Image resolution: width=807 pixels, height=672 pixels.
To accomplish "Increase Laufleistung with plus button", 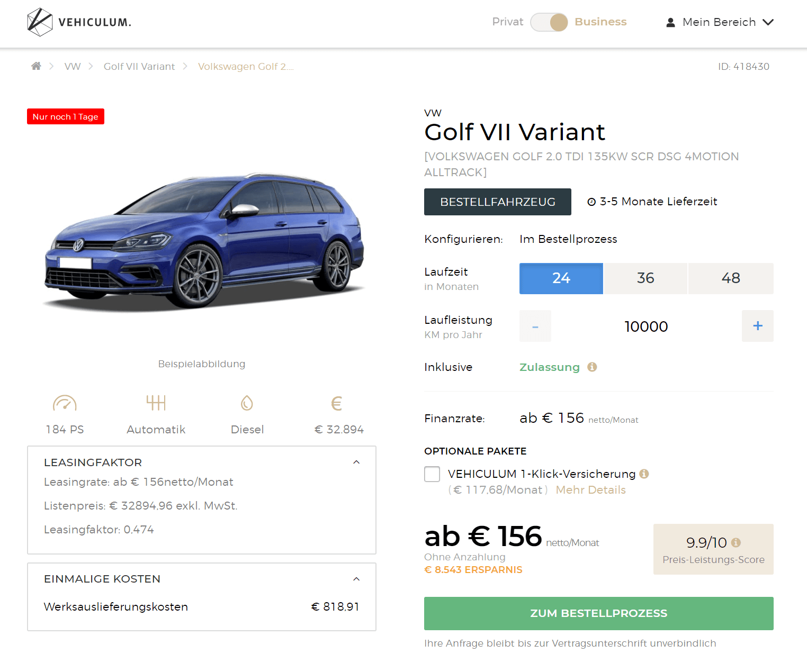I will pos(757,326).
